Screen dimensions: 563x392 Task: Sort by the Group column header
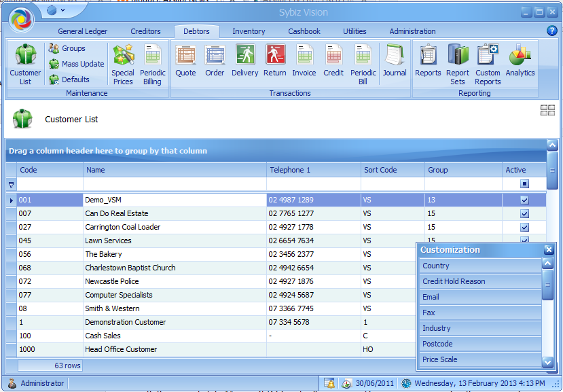(463, 170)
